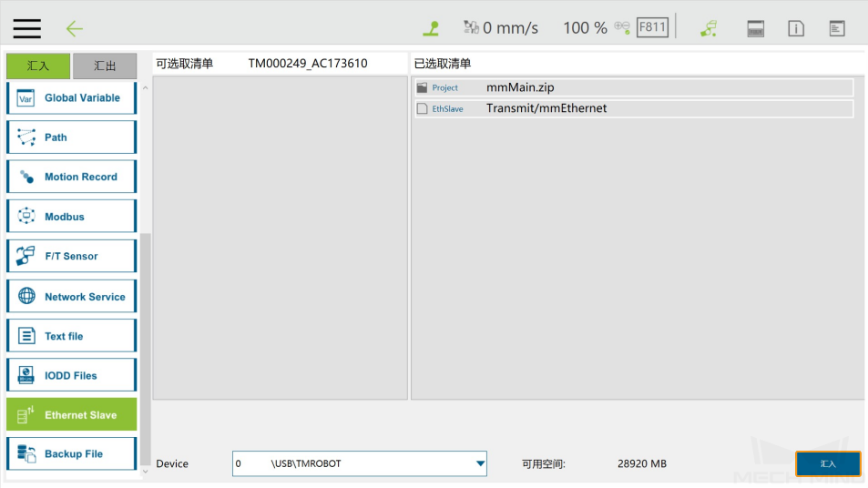
Task: Go back with the green arrow
Action: (x=74, y=28)
